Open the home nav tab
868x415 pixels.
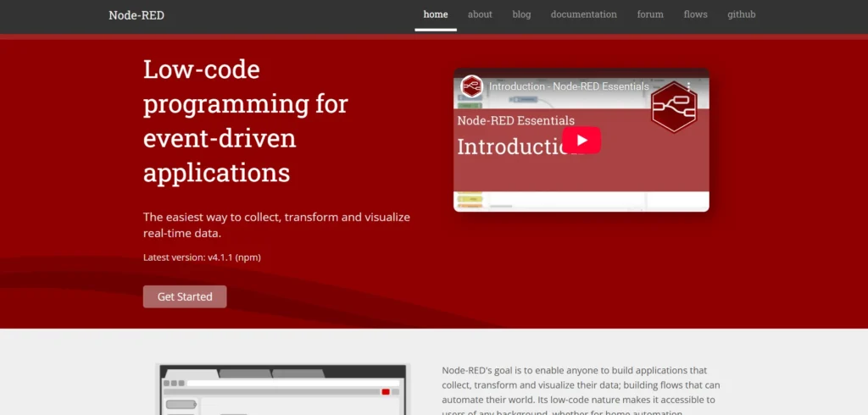tap(436, 15)
